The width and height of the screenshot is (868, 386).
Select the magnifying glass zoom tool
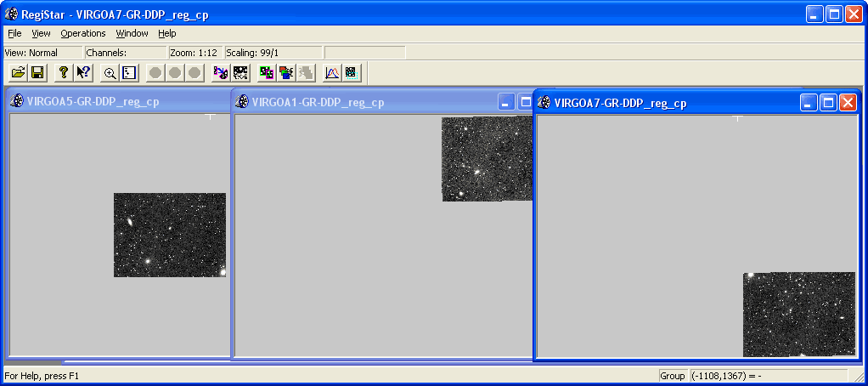pyautogui.click(x=110, y=73)
